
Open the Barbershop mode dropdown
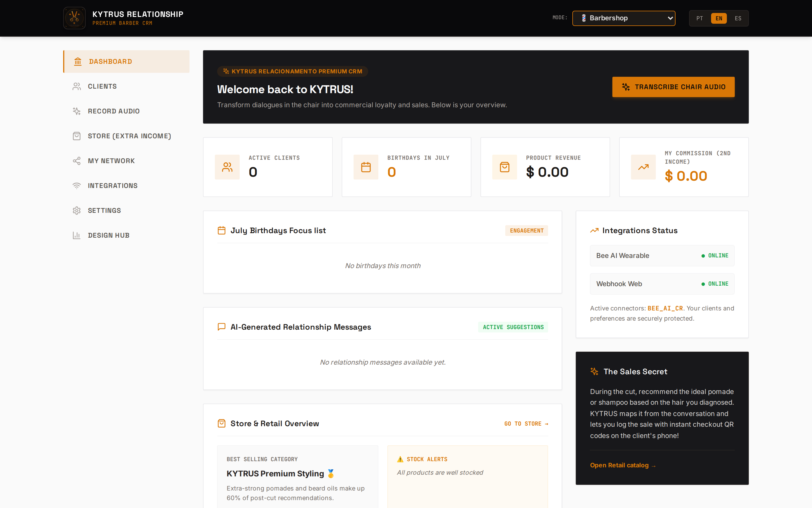624,18
